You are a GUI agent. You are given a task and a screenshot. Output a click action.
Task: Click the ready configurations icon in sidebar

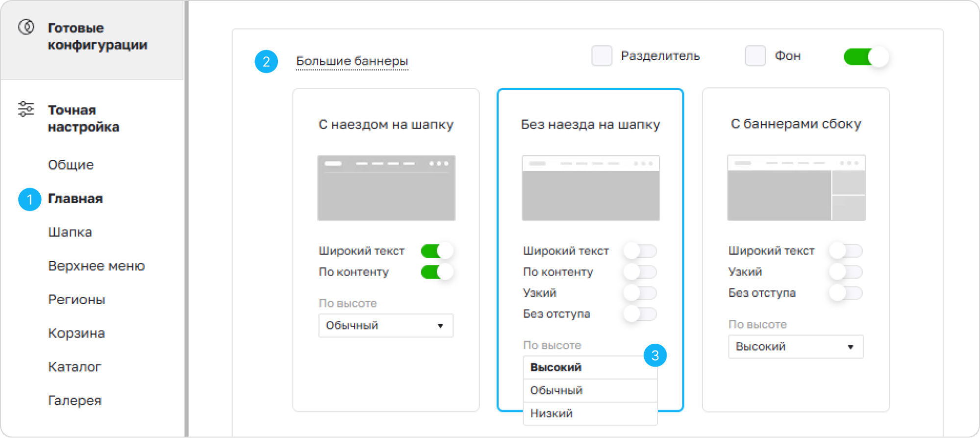(x=26, y=26)
